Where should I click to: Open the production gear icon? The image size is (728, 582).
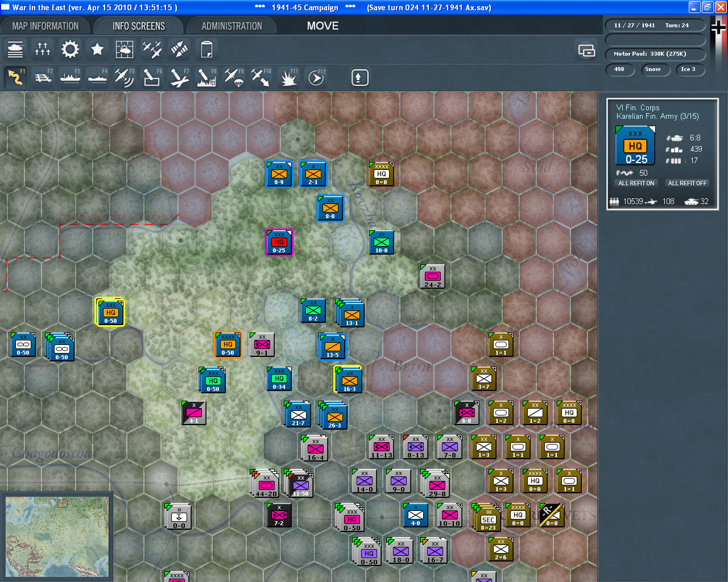point(70,49)
